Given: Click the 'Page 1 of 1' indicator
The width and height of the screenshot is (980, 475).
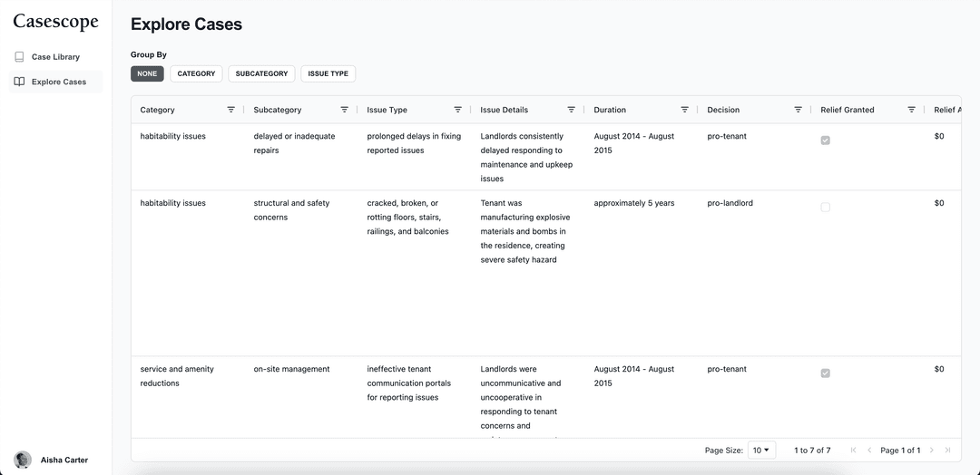Looking at the screenshot, I should [900, 450].
